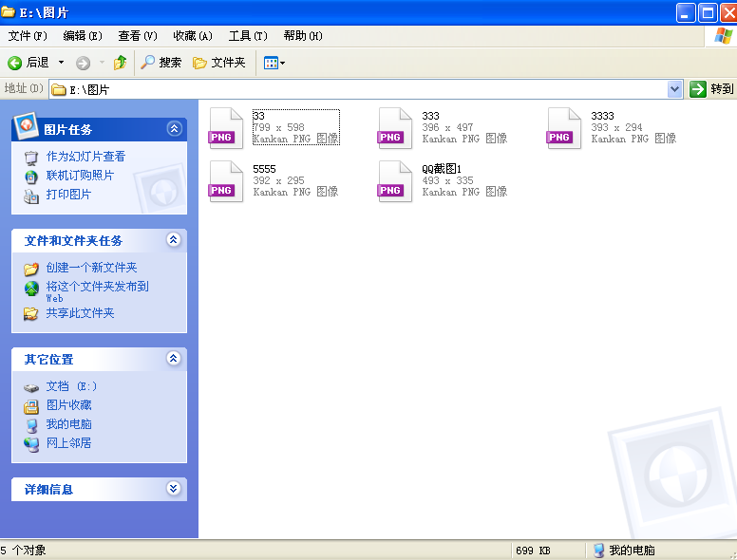Viewport: 737px width, 560px height.
Task: Click the folder icon in title bar
Action: click(8, 11)
